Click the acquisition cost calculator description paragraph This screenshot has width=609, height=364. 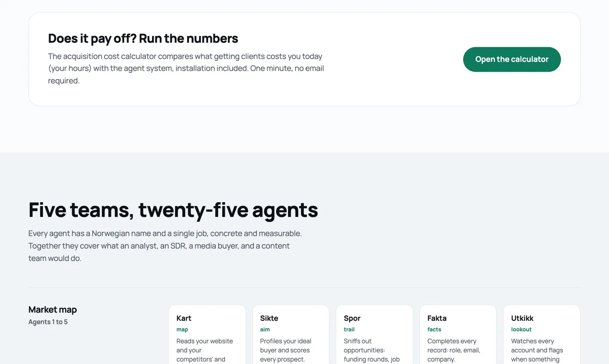point(186,68)
